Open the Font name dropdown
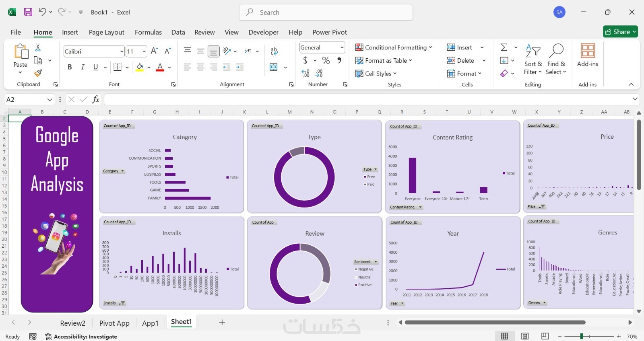 tap(122, 51)
